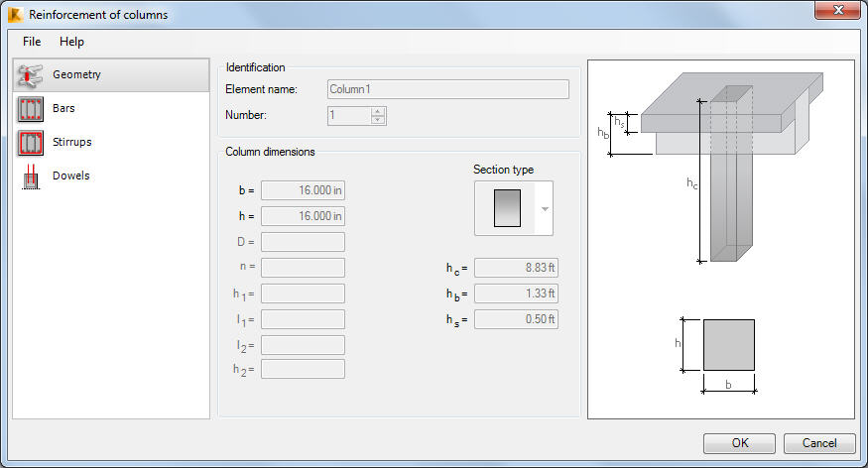Image resolution: width=868 pixels, height=468 pixels.
Task: Click the hc column height field
Action: click(x=516, y=268)
